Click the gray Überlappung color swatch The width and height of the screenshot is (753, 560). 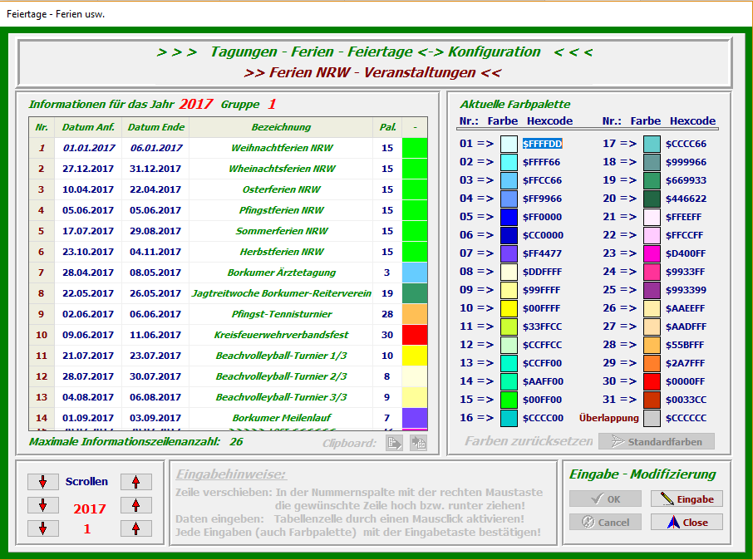(x=652, y=418)
